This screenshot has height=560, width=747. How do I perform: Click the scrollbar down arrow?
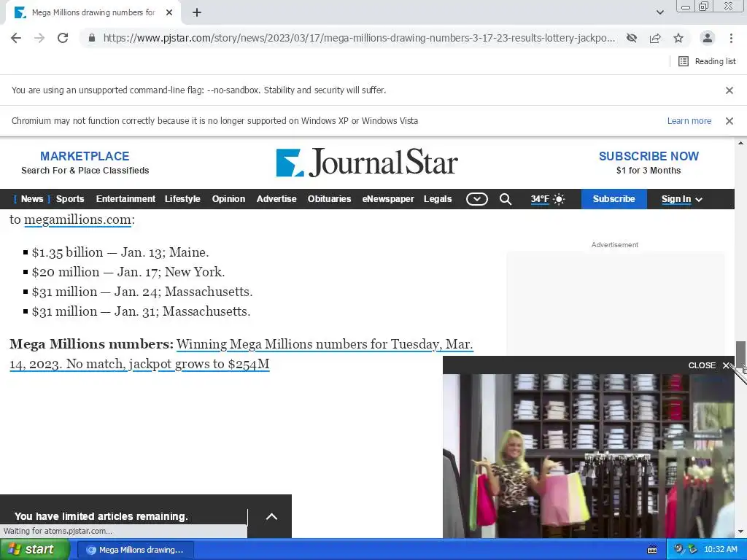pos(740,532)
